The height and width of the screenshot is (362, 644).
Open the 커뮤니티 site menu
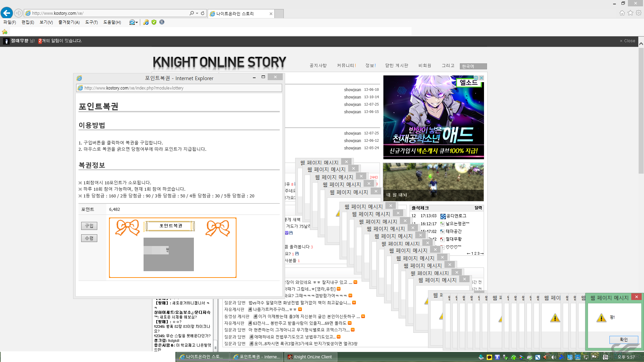pyautogui.click(x=346, y=65)
